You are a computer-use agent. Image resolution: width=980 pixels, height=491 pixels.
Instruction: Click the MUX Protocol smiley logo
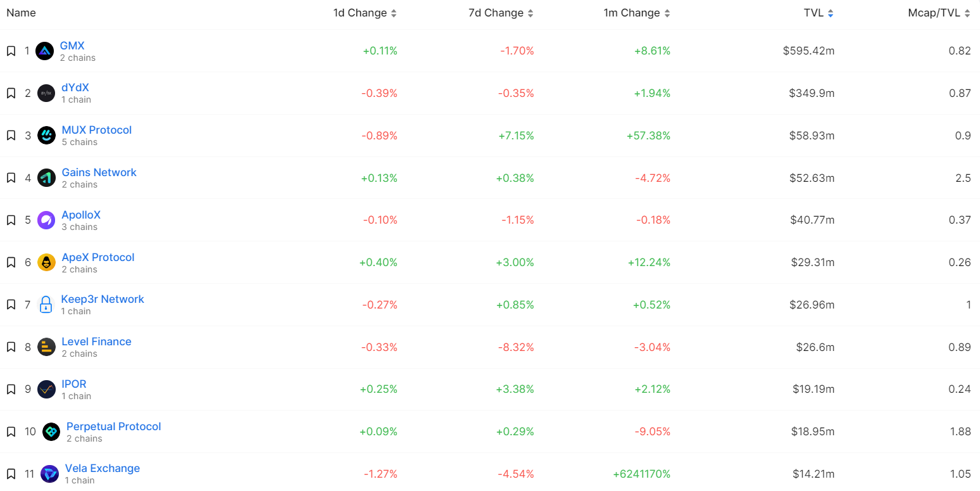tap(46, 136)
